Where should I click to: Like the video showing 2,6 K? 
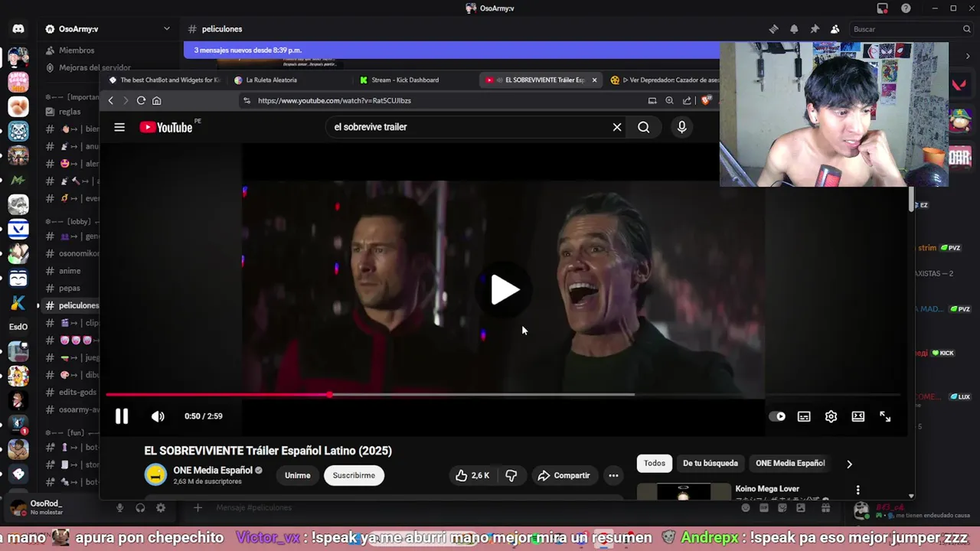(472, 475)
